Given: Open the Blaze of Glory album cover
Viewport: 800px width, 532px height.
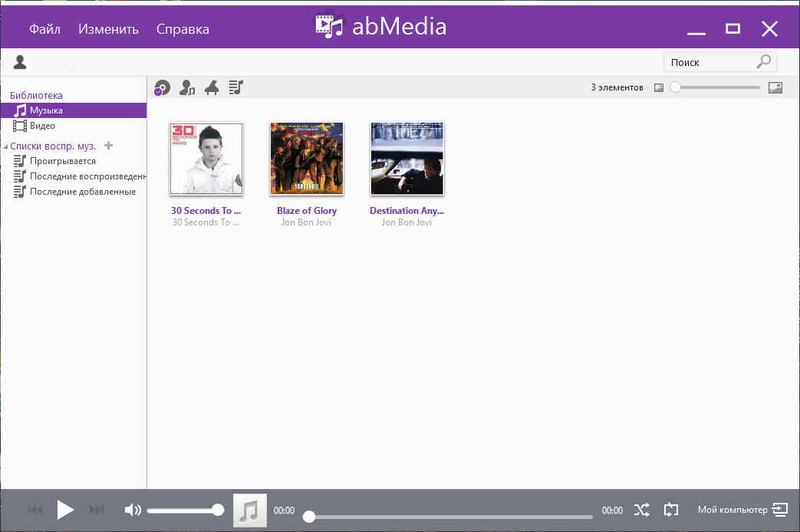Looking at the screenshot, I should click(307, 159).
